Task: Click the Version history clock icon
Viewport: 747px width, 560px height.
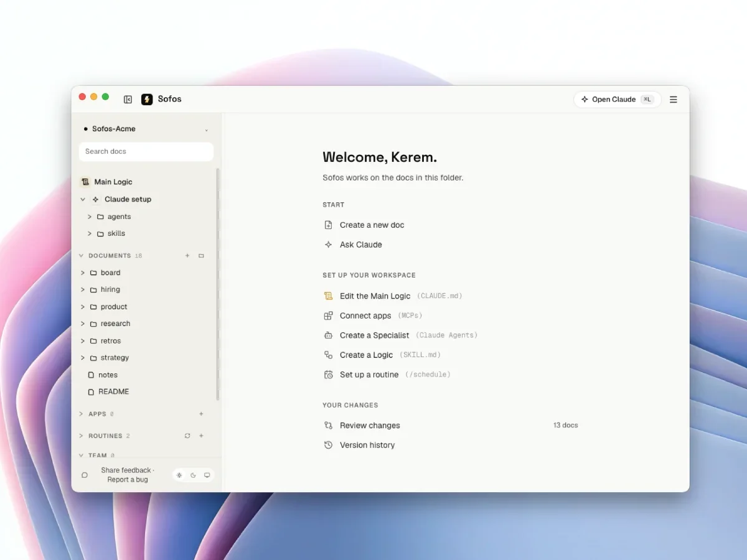Action: (328, 445)
